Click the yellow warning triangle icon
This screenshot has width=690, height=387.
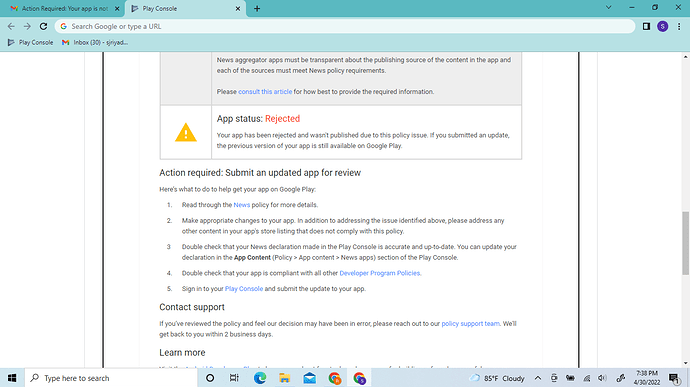click(x=186, y=132)
